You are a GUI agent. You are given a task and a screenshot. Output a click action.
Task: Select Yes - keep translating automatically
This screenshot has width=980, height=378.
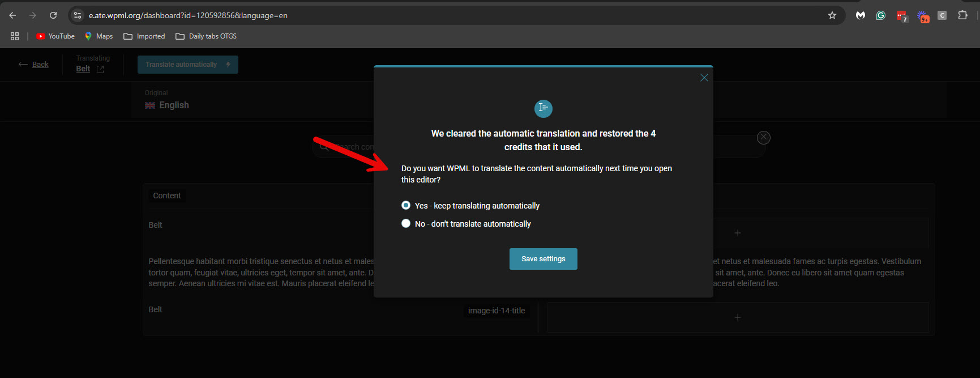coord(406,205)
